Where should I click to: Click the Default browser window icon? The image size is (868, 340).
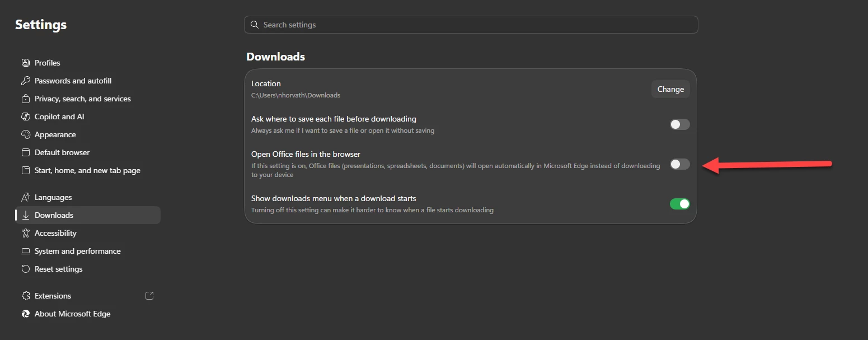25,152
